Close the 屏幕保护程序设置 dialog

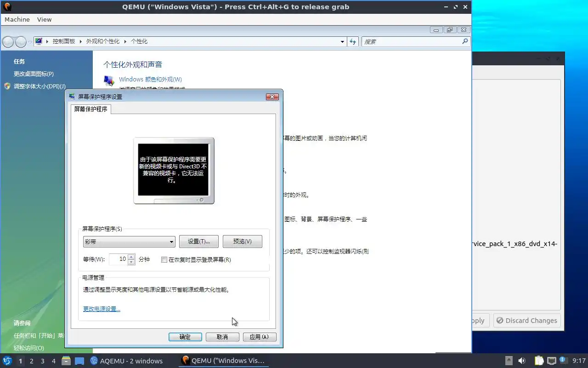coord(272,97)
